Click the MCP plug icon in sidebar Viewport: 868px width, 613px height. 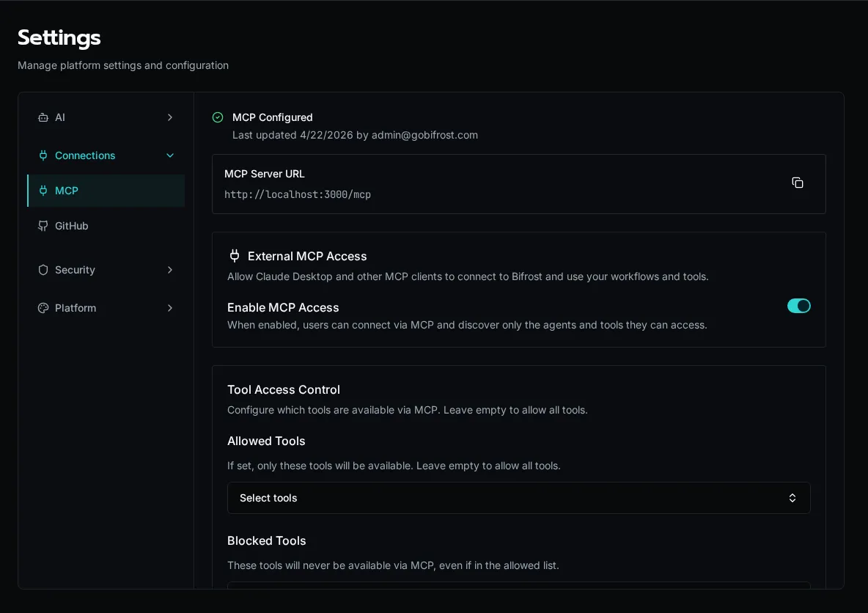pos(43,191)
